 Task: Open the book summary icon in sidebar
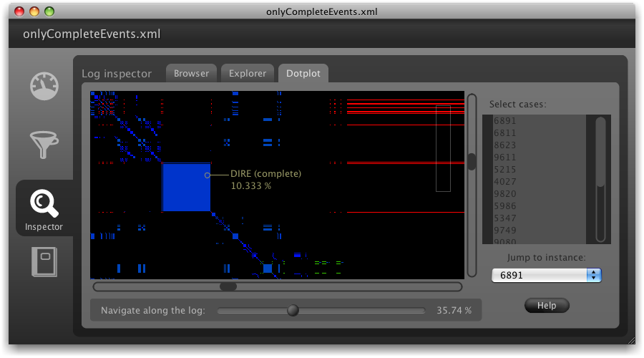[44, 262]
